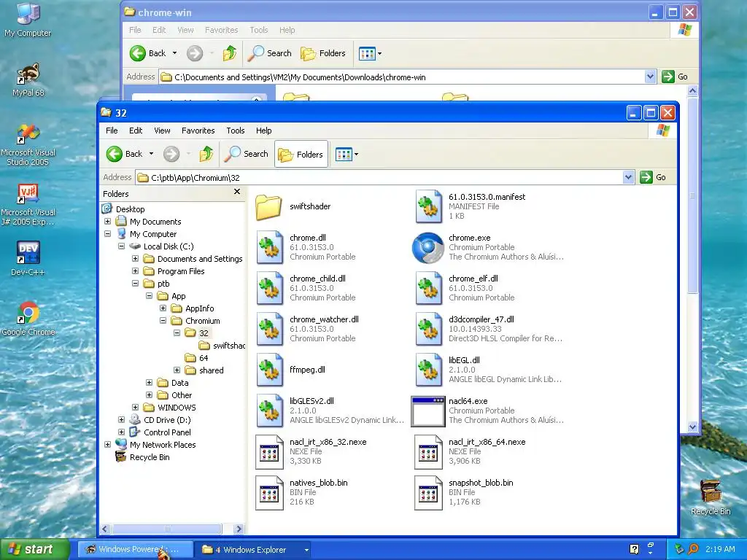The image size is (747, 560).
Task: Select the nacl_irt_x86_64.nexe file icon
Action: tap(428, 452)
